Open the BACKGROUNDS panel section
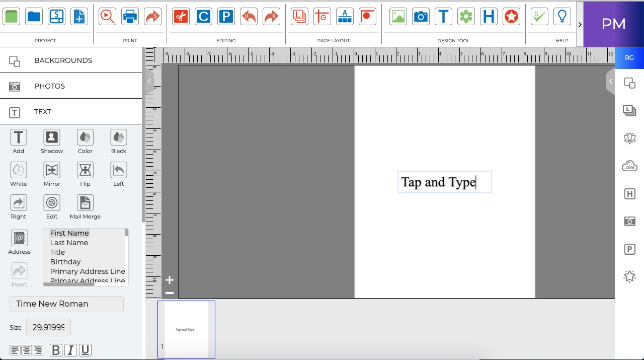The image size is (644, 360). pyautogui.click(x=71, y=60)
